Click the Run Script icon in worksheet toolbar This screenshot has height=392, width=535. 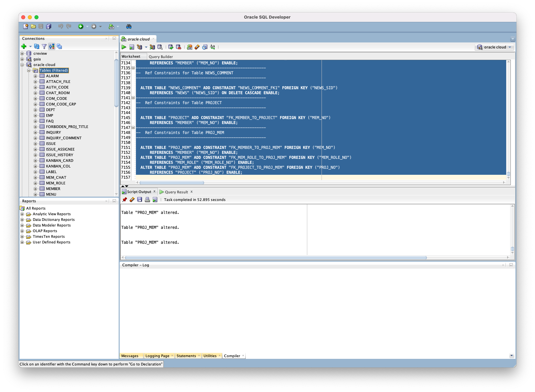pyautogui.click(x=132, y=47)
